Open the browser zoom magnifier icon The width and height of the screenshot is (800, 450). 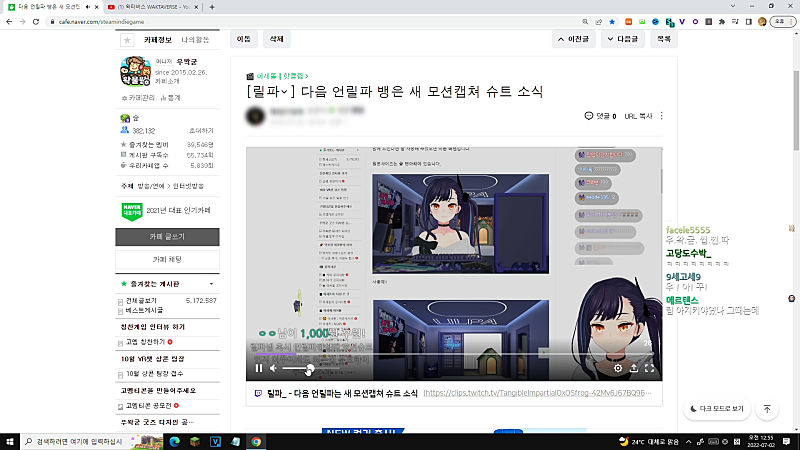585,21
